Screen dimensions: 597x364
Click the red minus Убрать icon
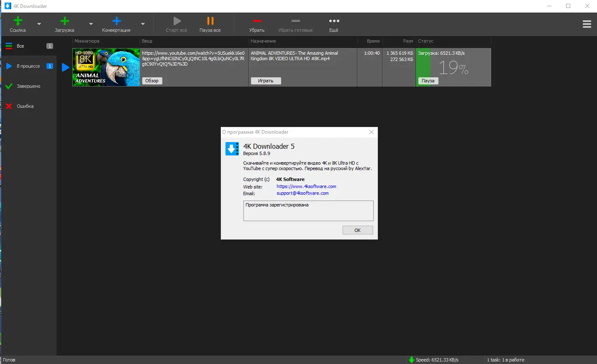click(257, 21)
